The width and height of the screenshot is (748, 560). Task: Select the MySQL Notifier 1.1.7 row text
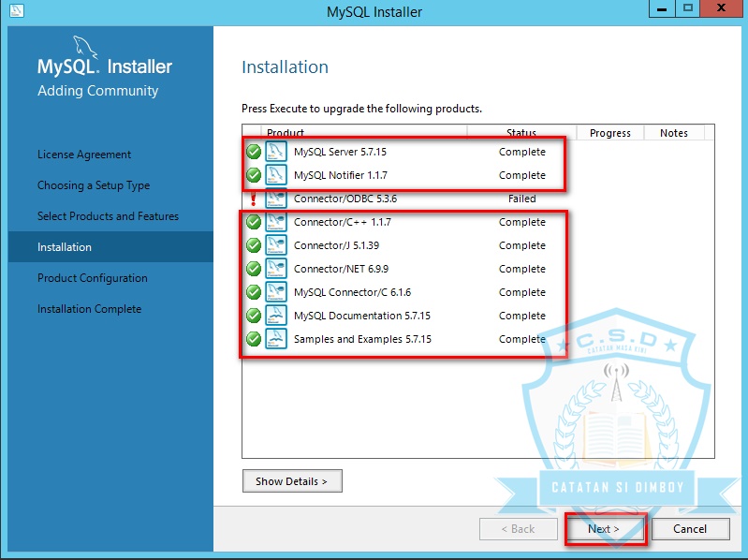341,175
